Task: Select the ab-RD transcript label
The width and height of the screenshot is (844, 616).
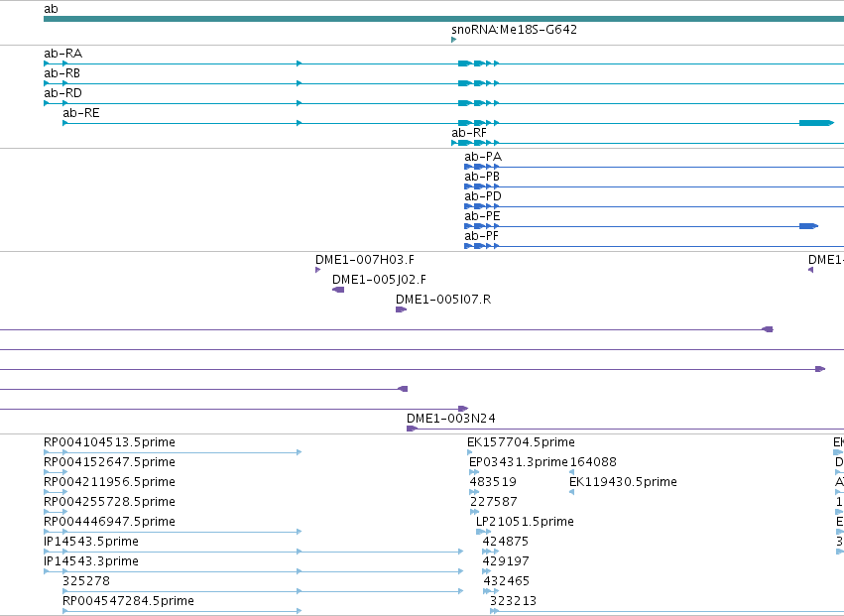Action: pos(62,93)
